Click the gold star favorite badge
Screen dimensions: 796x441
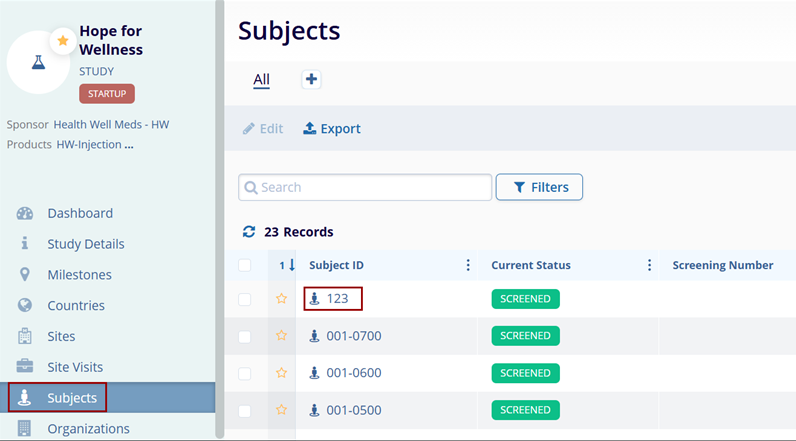[x=63, y=41]
